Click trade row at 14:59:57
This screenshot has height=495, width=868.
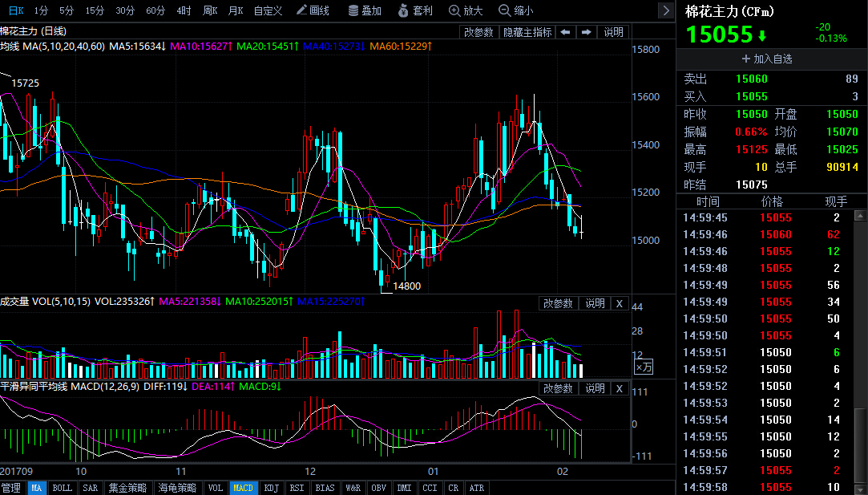pos(765,471)
